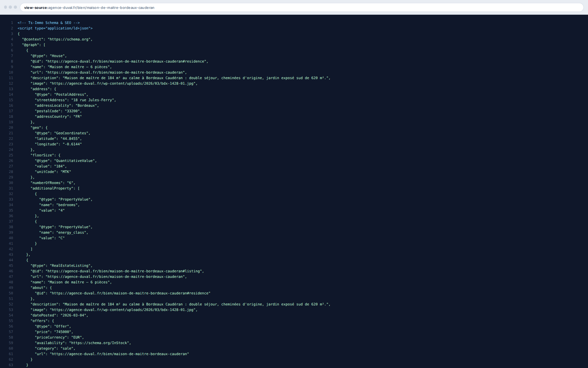Click the latitude "44.8455" value
The width and height of the screenshot is (588, 368).
(x=70, y=139)
